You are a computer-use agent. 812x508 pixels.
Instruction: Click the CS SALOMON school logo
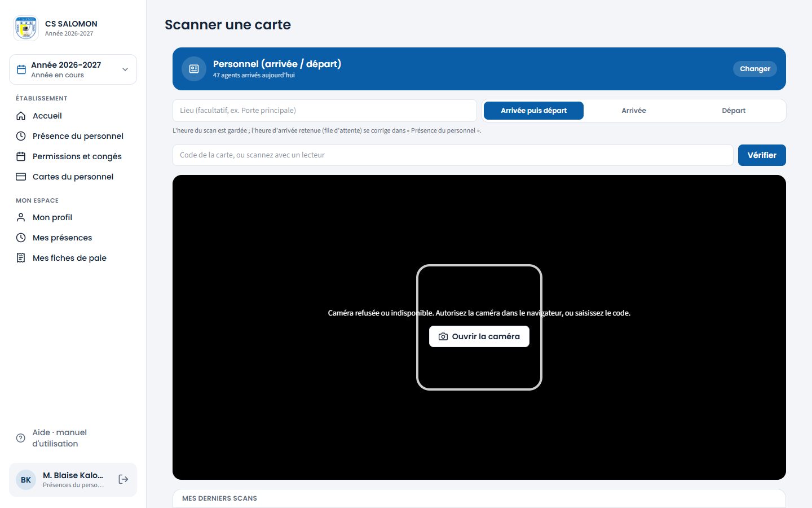tap(26, 28)
